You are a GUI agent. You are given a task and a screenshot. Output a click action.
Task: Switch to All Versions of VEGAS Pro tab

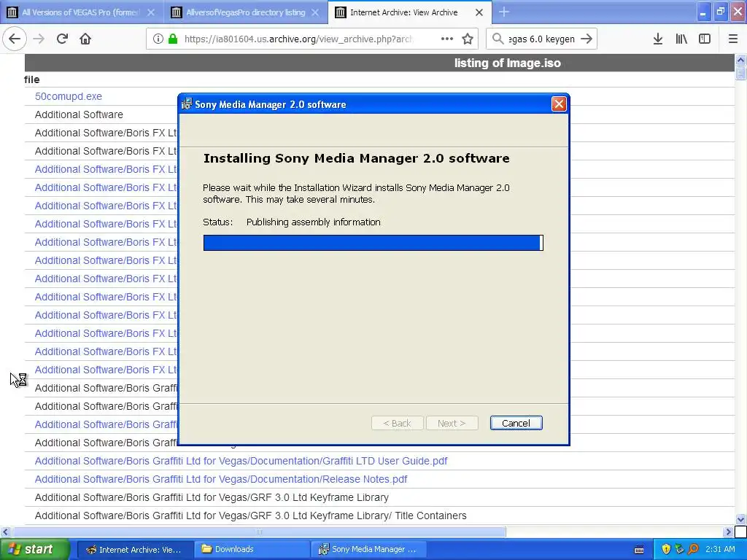click(x=82, y=12)
